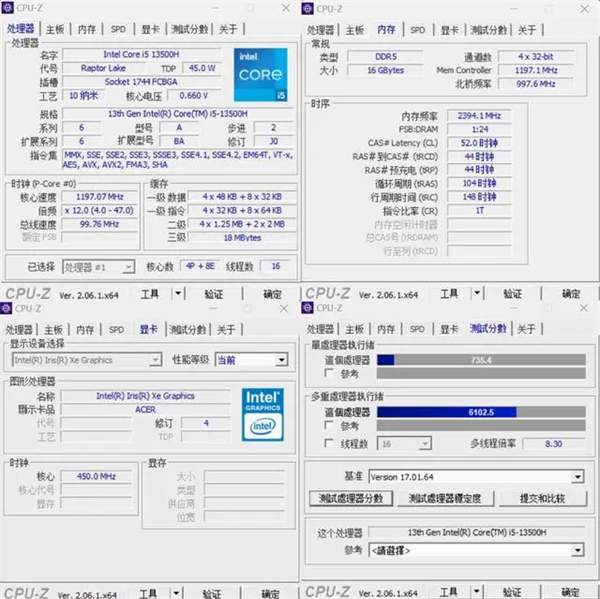
Task: Select 显卡 tab in the benchmark window
Action: [449, 329]
